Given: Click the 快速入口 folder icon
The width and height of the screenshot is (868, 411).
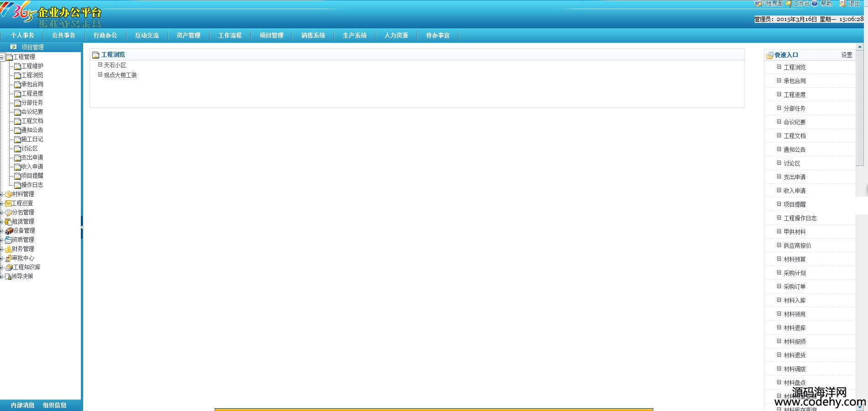Looking at the screenshot, I should 770,55.
